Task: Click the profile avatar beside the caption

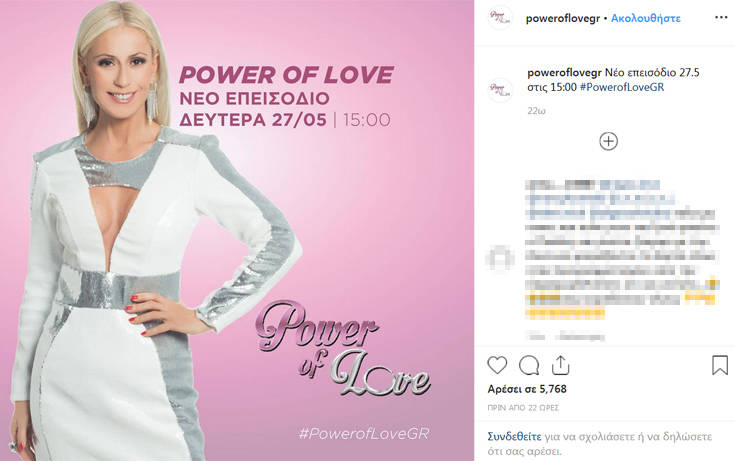Action: 500,90
